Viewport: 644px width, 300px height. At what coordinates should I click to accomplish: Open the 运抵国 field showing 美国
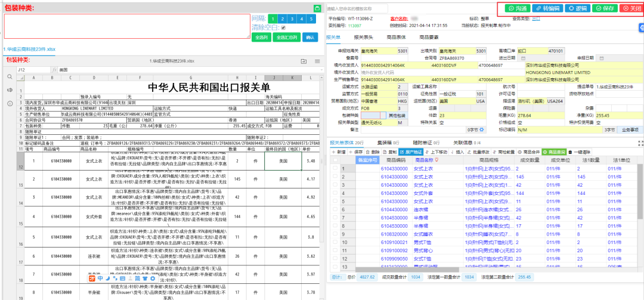pos(457,101)
